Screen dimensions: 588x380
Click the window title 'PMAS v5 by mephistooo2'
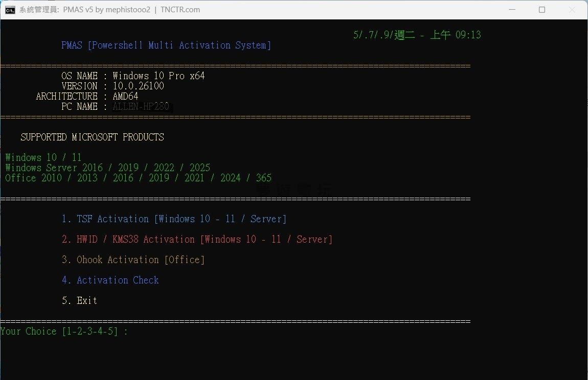point(106,10)
